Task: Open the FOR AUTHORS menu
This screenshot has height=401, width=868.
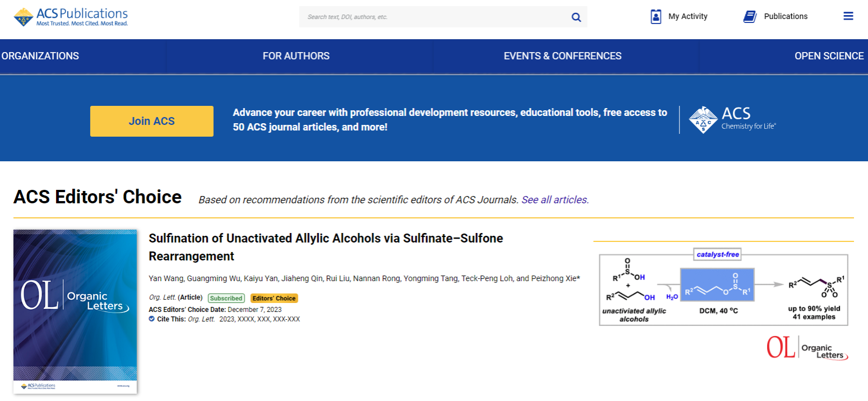Action: tap(296, 56)
